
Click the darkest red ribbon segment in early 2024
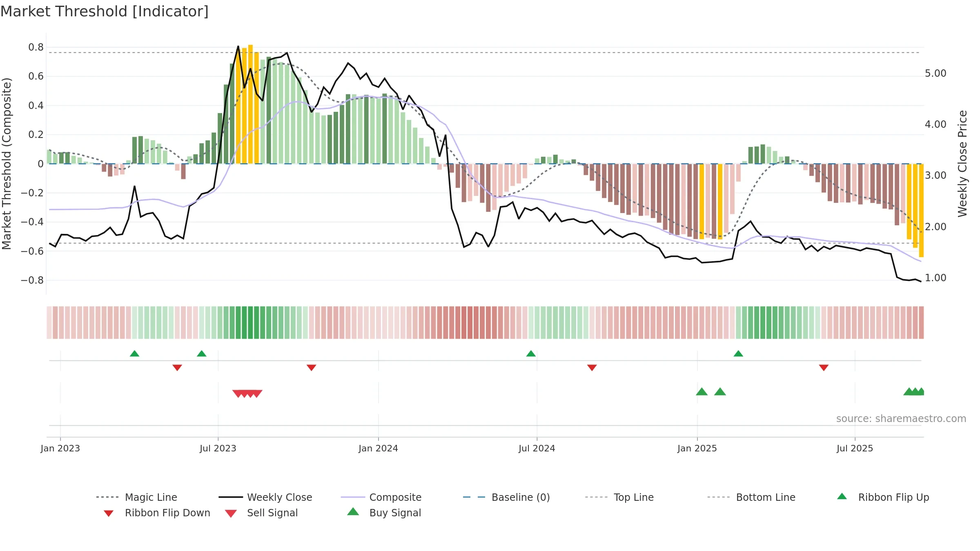click(470, 322)
